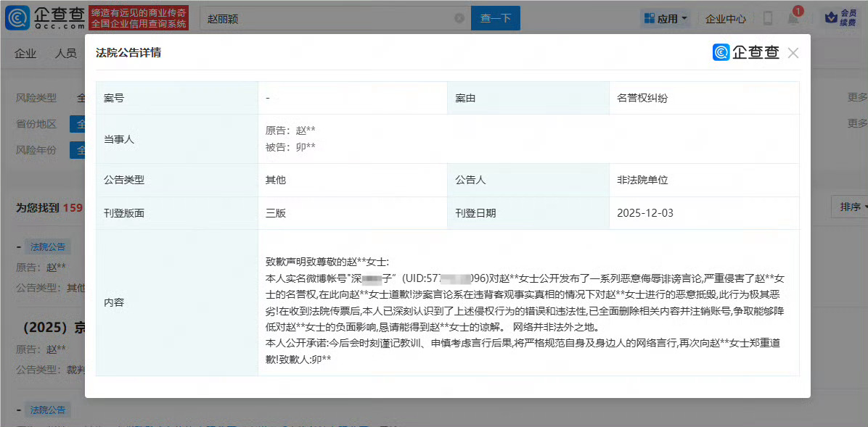The image size is (868, 427).
Task: Click the 其他 announcement type value
Action: pyautogui.click(x=276, y=181)
